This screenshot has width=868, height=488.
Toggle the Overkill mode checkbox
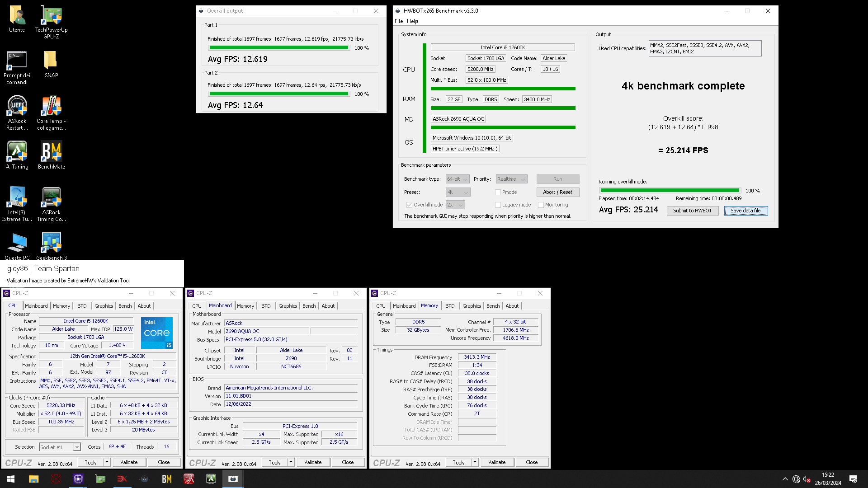[x=409, y=205]
